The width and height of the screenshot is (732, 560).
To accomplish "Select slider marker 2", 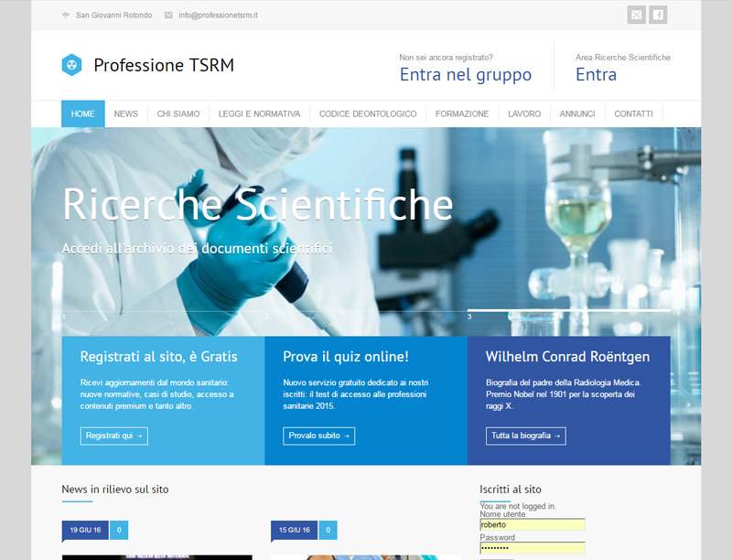I will point(267,317).
